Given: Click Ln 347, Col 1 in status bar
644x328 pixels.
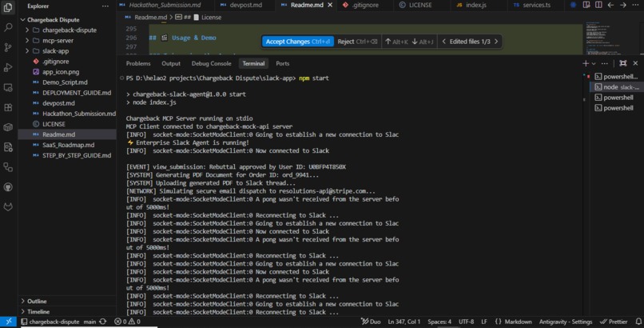Looking at the screenshot, I should [403, 322].
